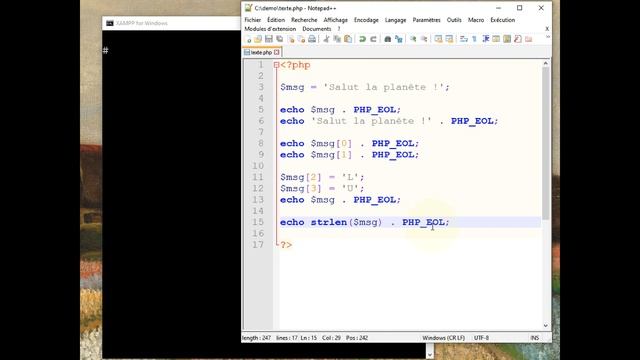
Task: Click the XAMPP window scrollbar down arrow
Action: [429, 355]
